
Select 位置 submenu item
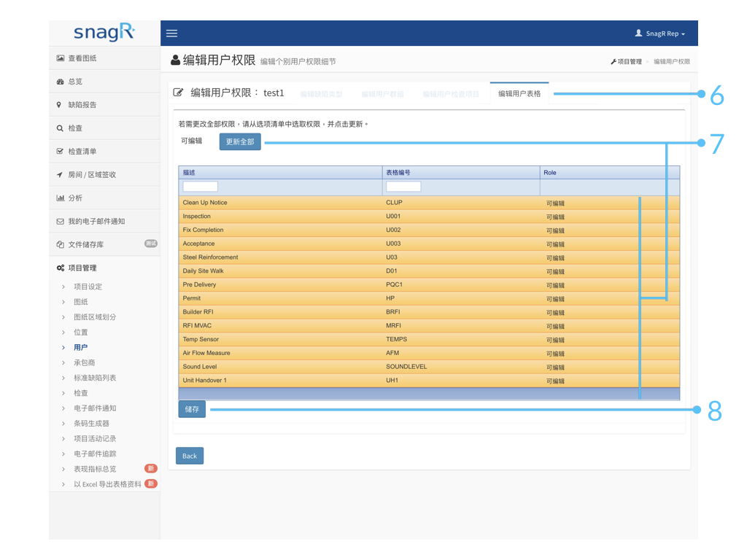pyautogui.click(x=80, y=332)
